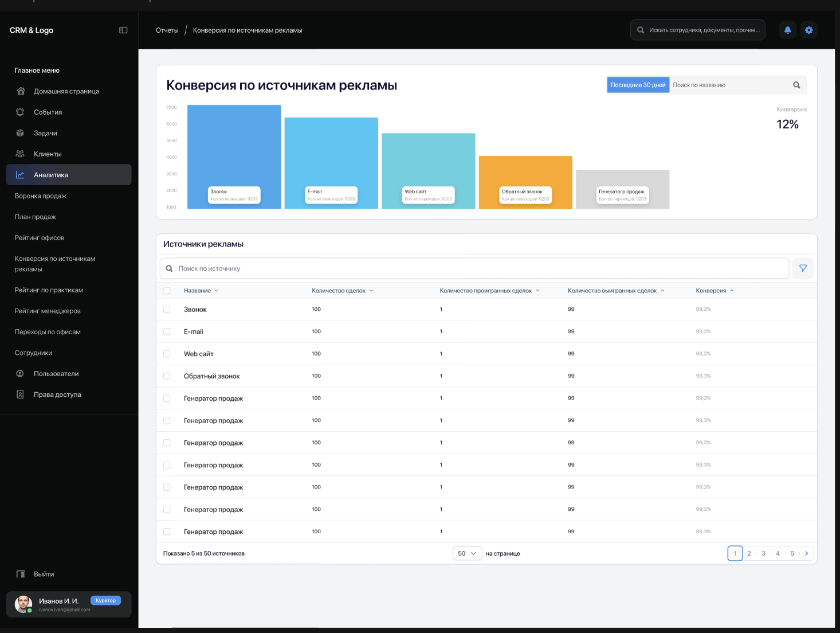
Task: Click the door icon beside Выйти
Action: coord(21,574)
